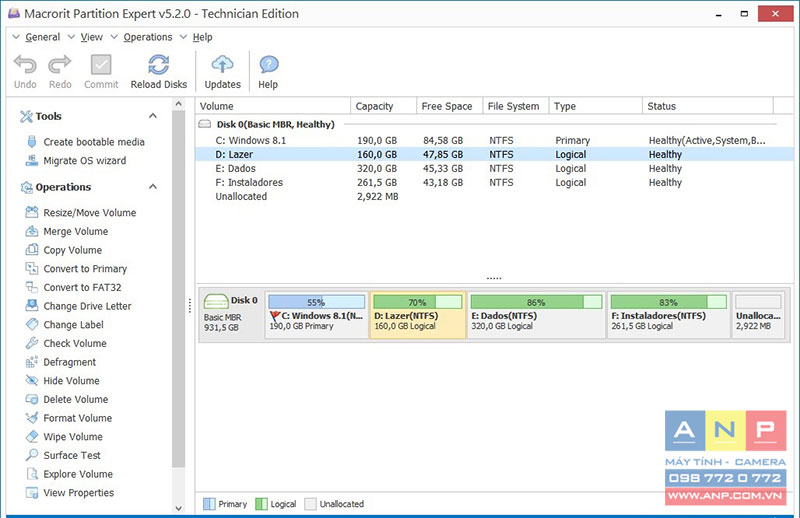Select D: Lazer(NTFS) partition block
This screenshot has height=518, width=800.
[418, 315]
